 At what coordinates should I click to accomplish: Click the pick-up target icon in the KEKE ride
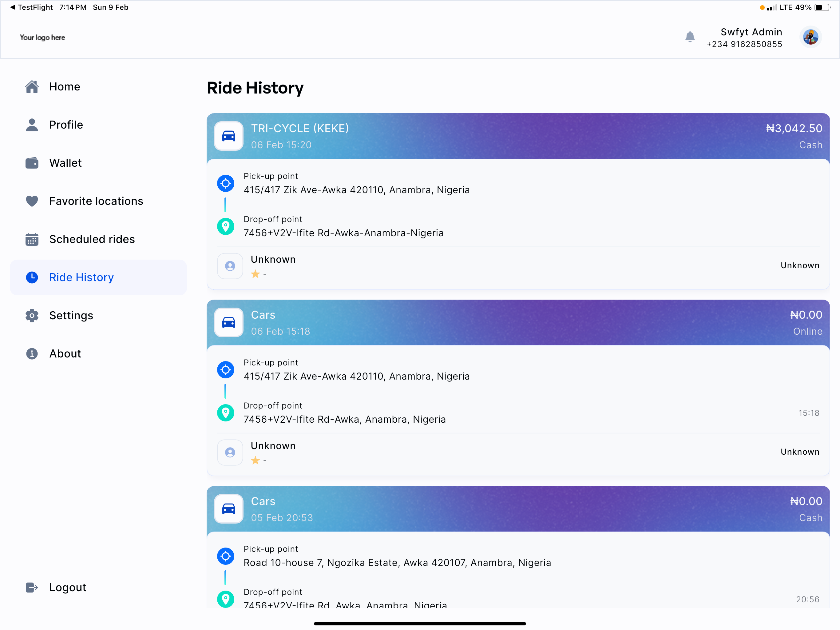click(x=226, y=184)
